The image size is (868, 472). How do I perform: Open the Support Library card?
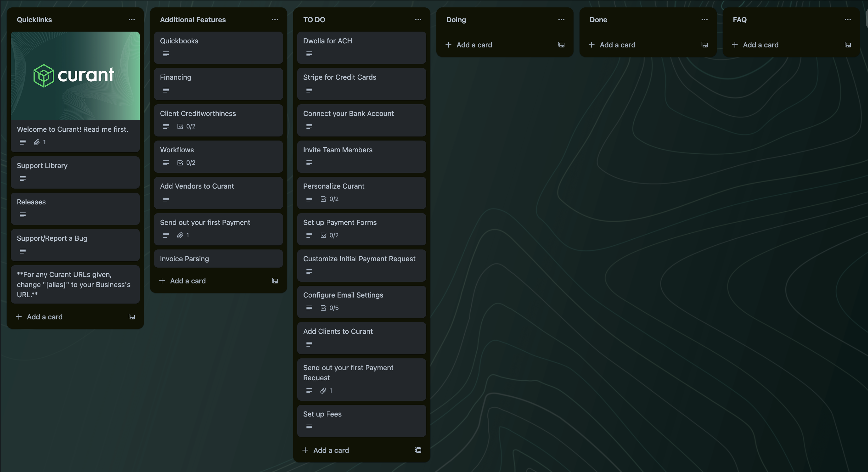pos(75,172)
